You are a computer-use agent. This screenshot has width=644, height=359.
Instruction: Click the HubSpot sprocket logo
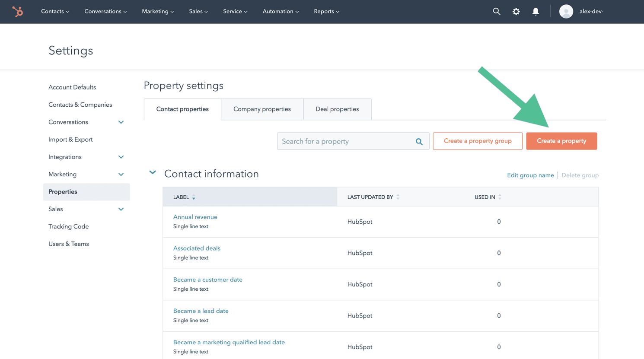[17, 12]
